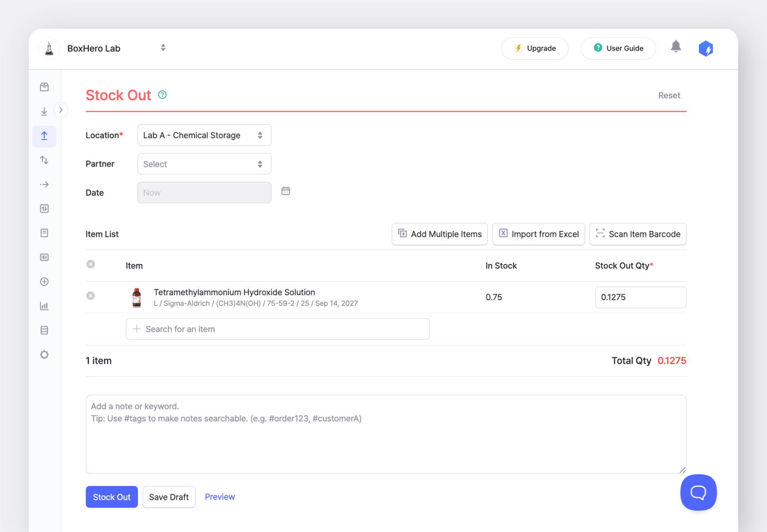Viewport: 767px width, 532px height.
Task: Open the stock Move transfer icon
Action: pos(44,160)
